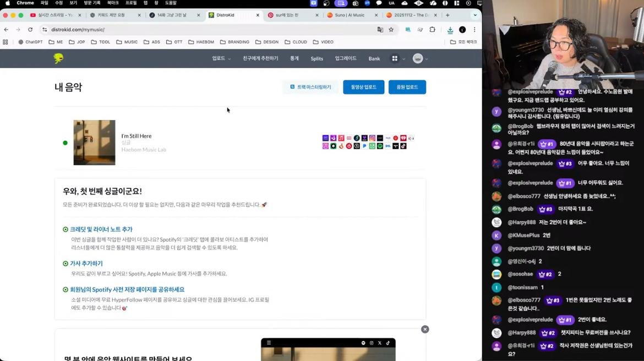
Task: Click the Instagram store icon
Action: coord(372,138)
